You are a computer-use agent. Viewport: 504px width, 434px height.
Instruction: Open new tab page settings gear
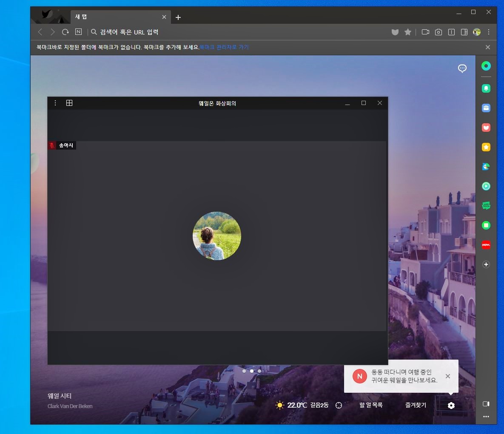pos(451,406)
